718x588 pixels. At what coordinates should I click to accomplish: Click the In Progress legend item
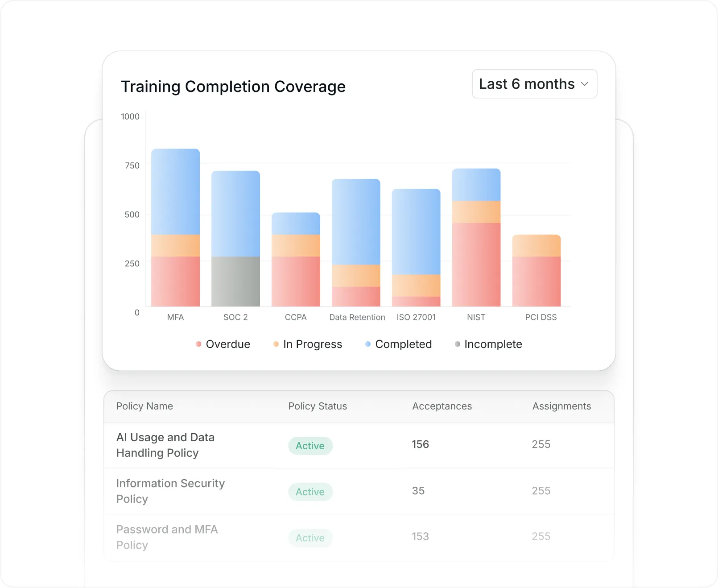click(308, 344)
